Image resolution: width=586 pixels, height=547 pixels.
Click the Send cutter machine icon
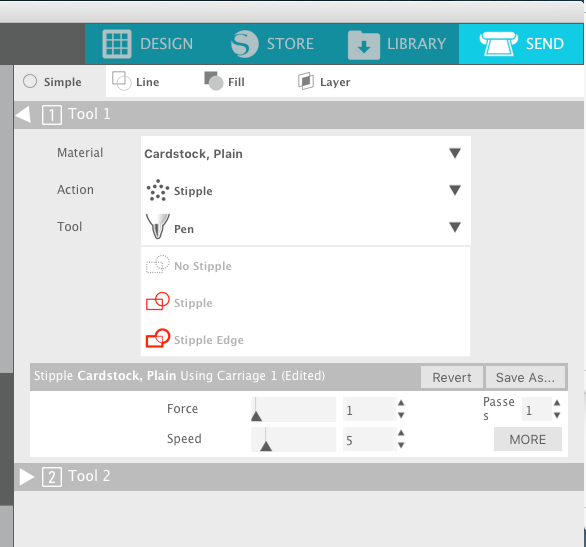[x=499, y=44]
